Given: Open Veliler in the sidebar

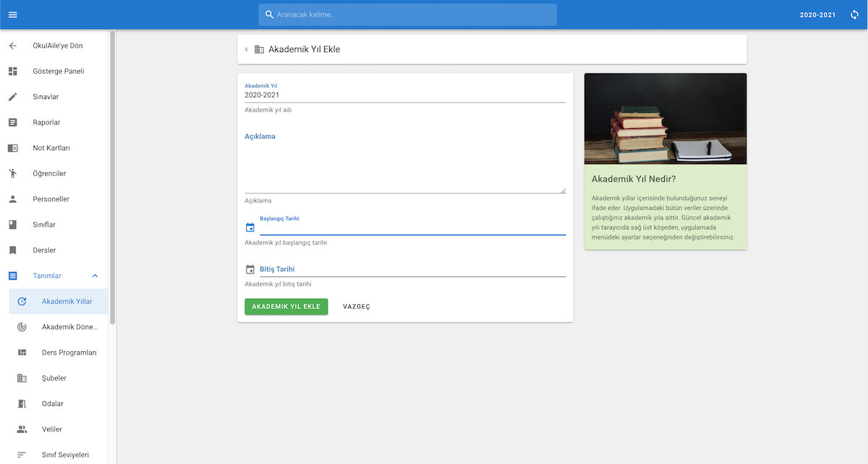Looking at the screenshot, I should [x=59, y=429].
